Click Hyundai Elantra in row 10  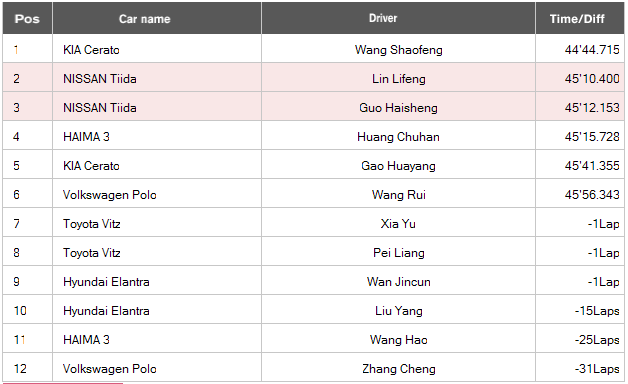tap(106, 311)
